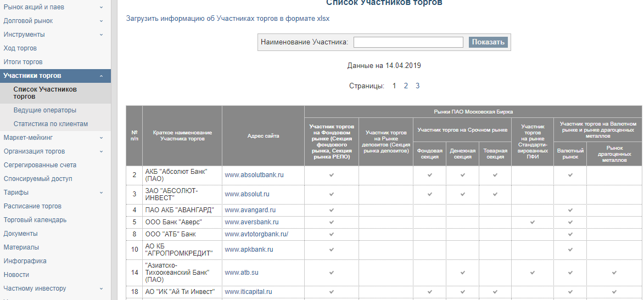Go to page 3 of results
Image resolution: width=644 pixels, height=300 pixels.
coord(417,86)
